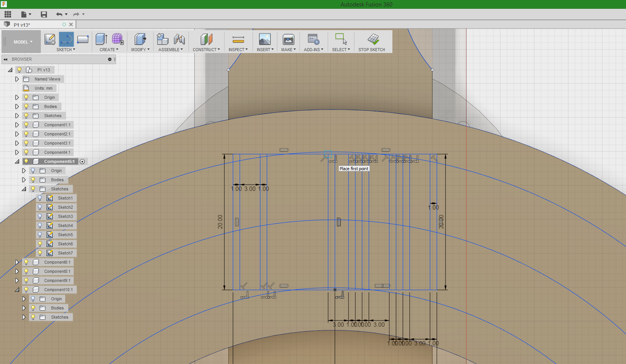
Task: Click the STOP SKETCH label
Action: [x=371, y=50]
